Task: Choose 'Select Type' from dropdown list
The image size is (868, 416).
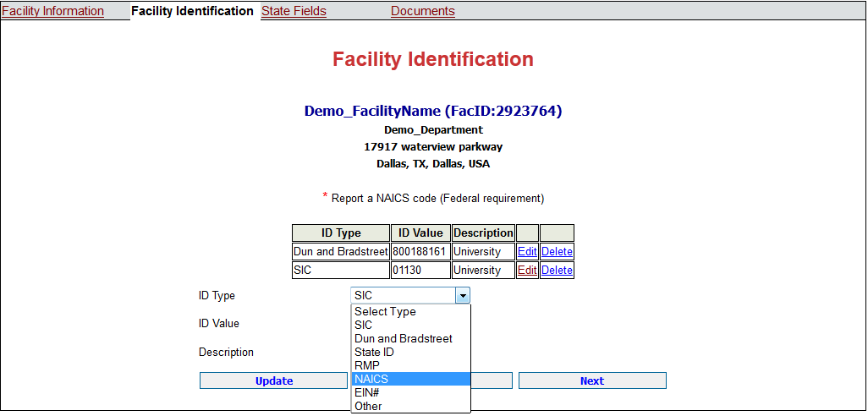Action: point(411,311)
